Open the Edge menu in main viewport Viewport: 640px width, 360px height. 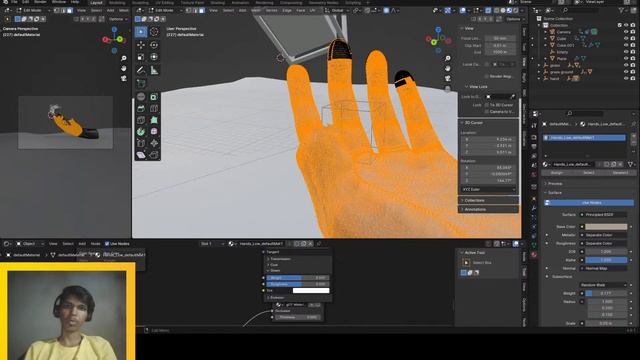[287, 10]
